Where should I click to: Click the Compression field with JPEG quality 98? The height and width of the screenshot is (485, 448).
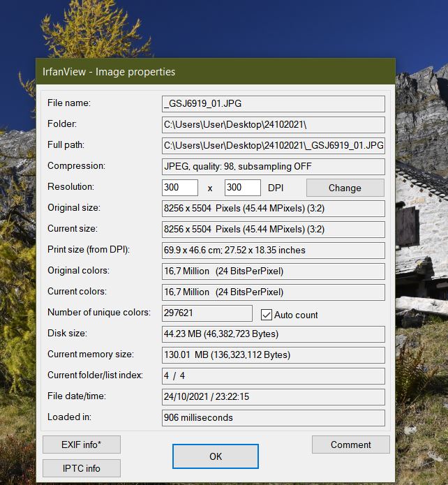tap(274, 167)
